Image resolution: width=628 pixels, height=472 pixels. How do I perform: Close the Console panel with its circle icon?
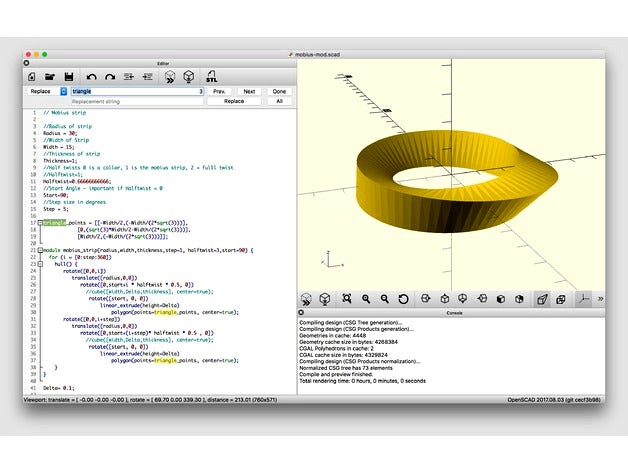(301, 313)
